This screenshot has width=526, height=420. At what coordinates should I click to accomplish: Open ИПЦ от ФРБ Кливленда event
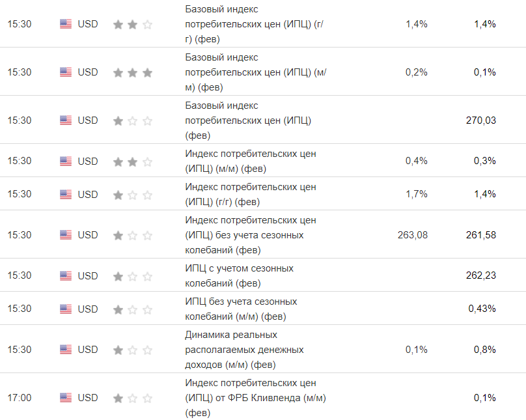point(255,398)
